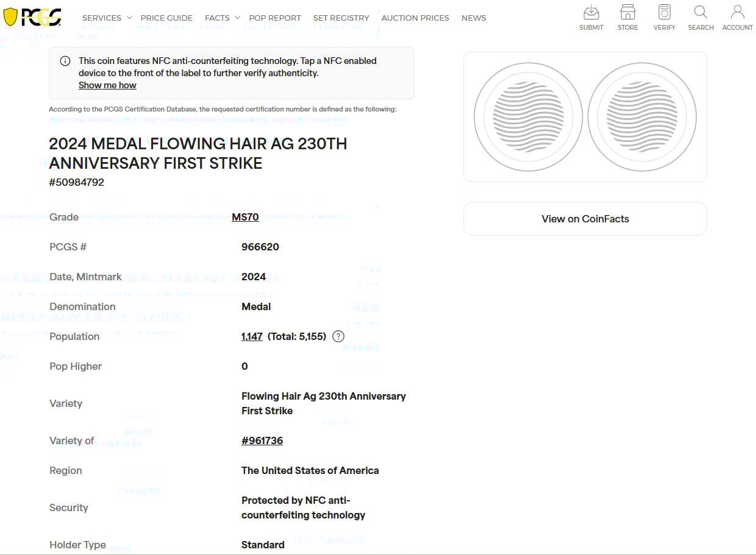
Task: Click the 'According to the PCGS Certification Database' line
Action: [223, 109]
